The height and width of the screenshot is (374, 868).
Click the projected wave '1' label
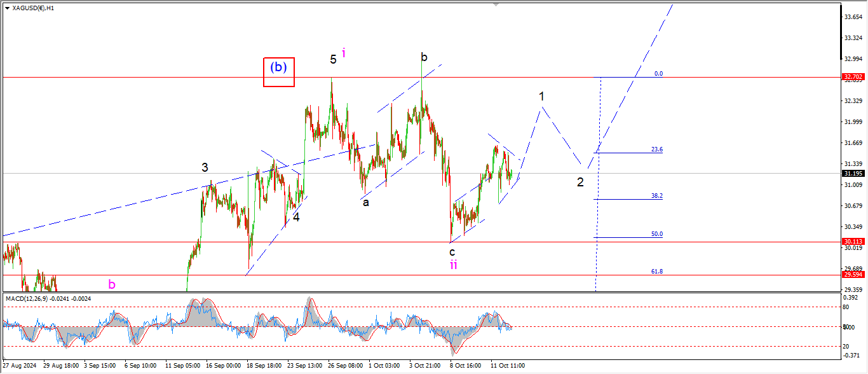(x=541, y=97)
